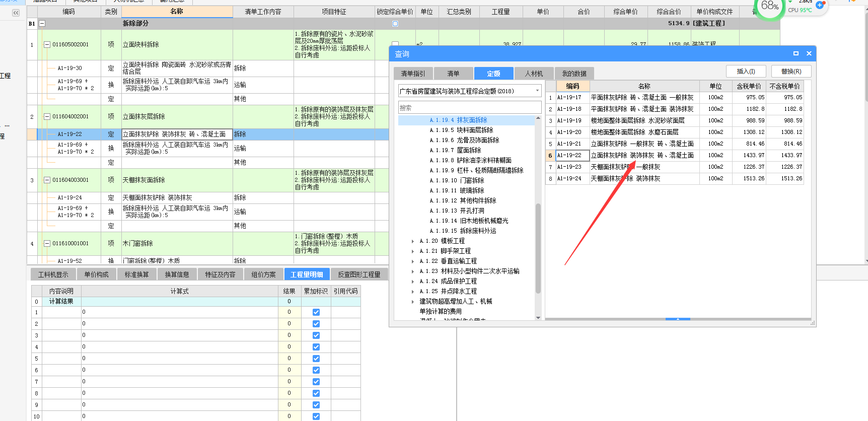
Task: Collapse item 011610001001
Action: click(47, 243)
